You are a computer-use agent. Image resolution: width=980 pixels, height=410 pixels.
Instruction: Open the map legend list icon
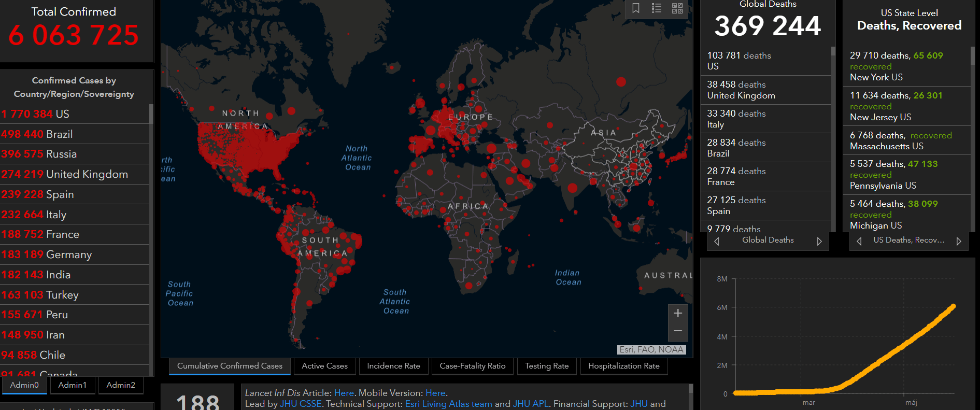pos(657,8)
